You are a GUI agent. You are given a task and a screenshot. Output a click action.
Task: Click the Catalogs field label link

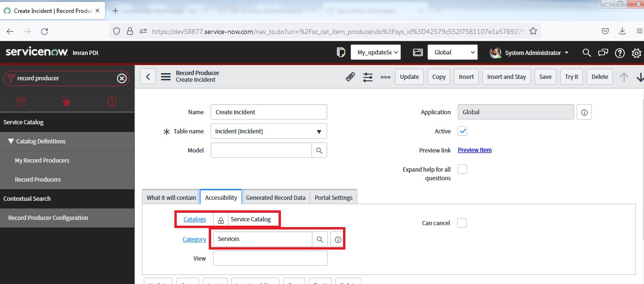pyautogui.click(x=194, y=219)
